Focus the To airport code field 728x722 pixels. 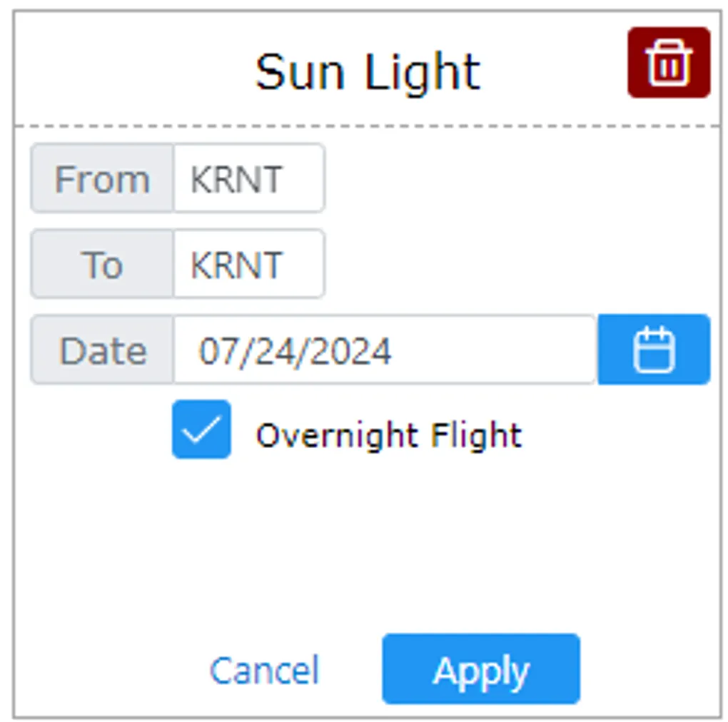[x=248, y=264]
